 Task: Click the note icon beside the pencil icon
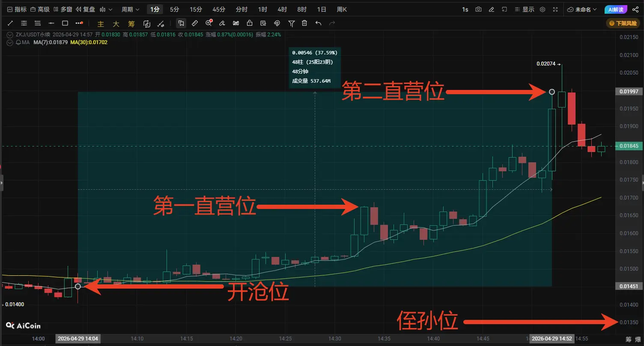[x=504, y=9]
